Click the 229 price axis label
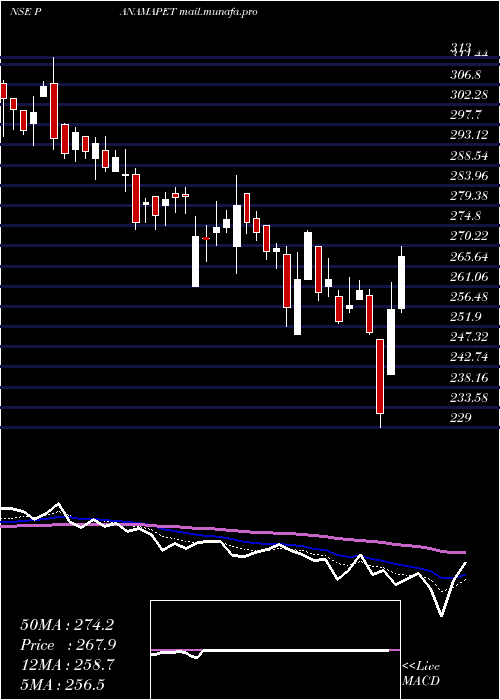500x700 pixels. click(x=460, y=418)
